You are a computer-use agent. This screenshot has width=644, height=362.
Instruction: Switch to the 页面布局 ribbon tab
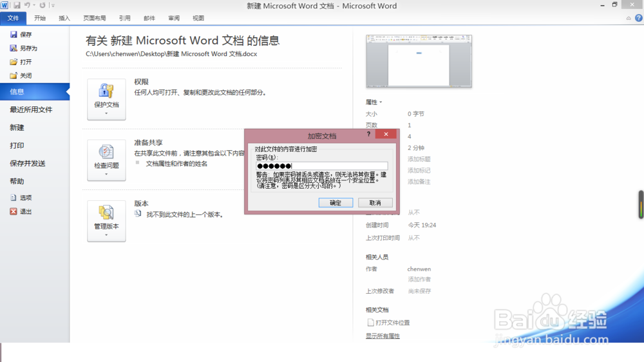tap(95, 18)
